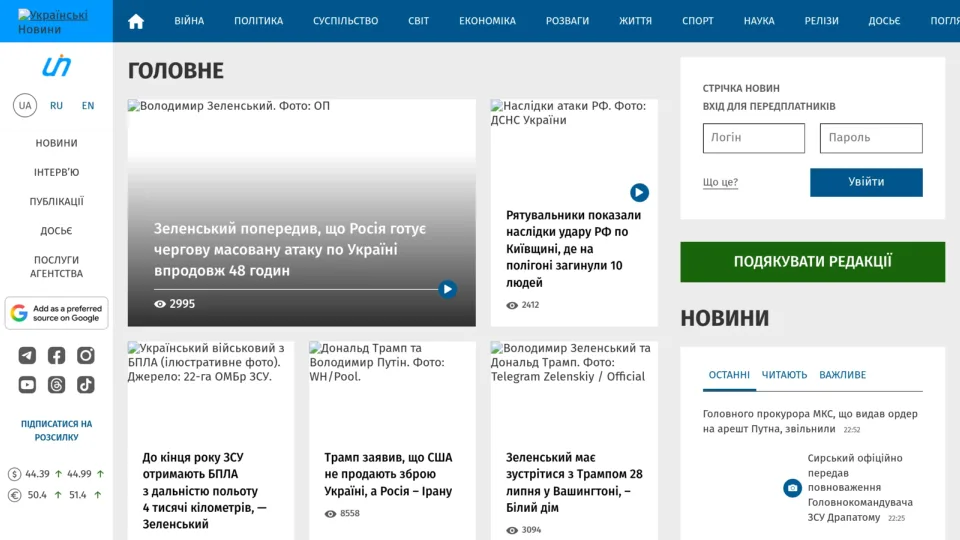Open the Instagram social icon
This screenshot has height=540, width=960.
click(86, 356)
